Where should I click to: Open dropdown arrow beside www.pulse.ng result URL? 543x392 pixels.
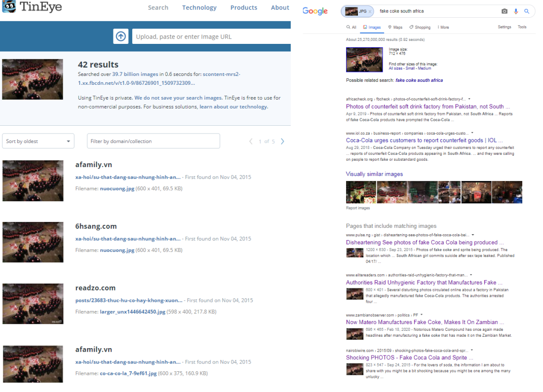coord(473,235)
